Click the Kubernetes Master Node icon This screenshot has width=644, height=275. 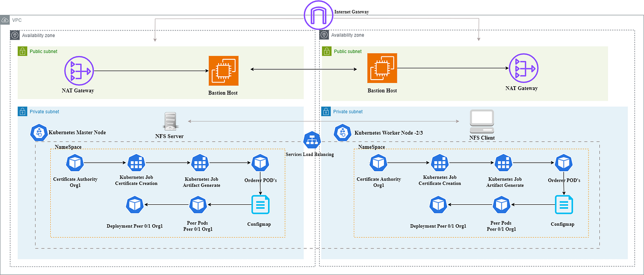[39, 133]
